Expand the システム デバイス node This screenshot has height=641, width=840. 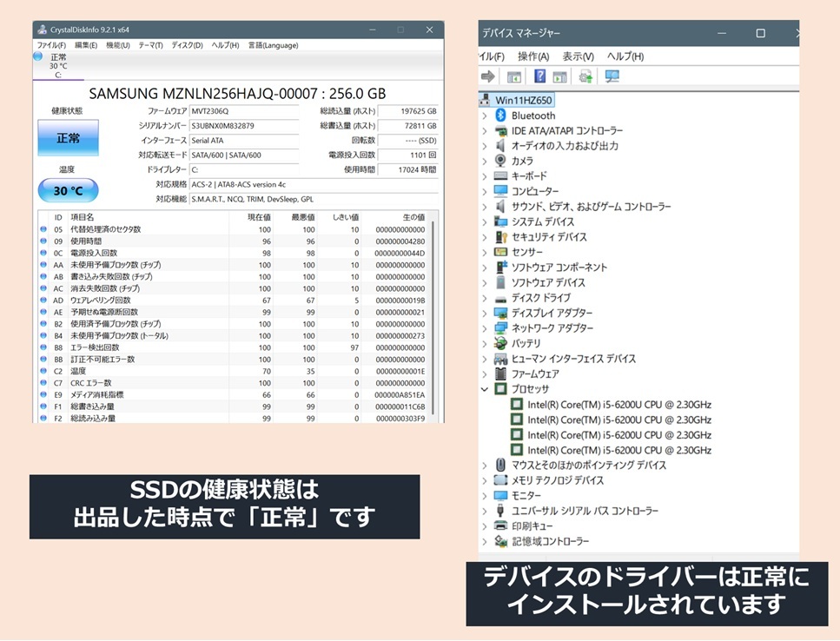[485, 221]
